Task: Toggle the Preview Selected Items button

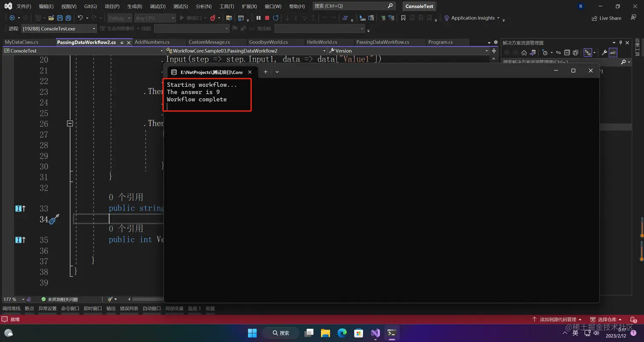Action: tap(613, 53)
